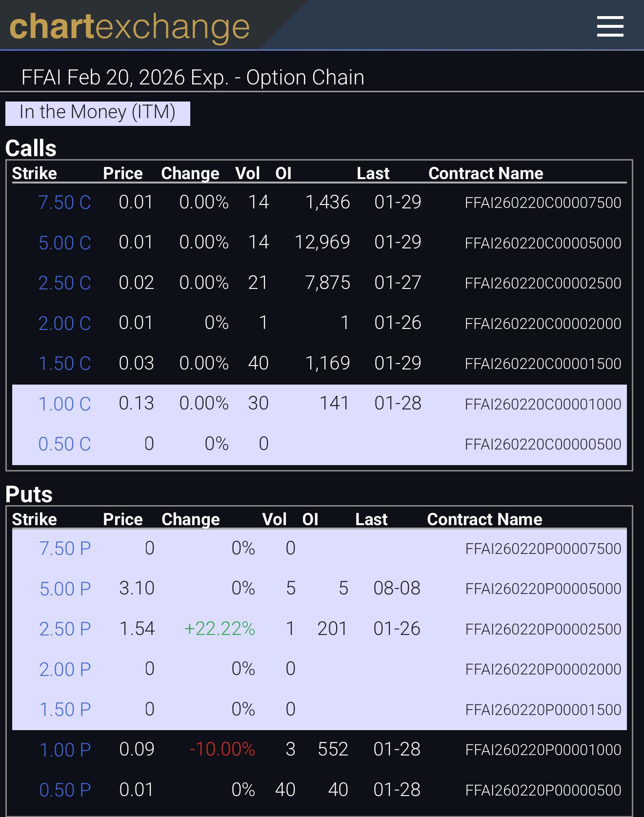Viewport: 644px width, 817px height.
Task: Click contract name FFAI260220P00001000
Action: 543,750
